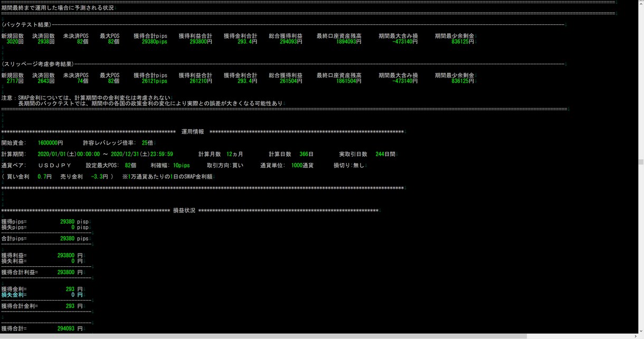Click the heading 期間最終まで運用した場合に予測される状況
Image resolution: width=644 pixels, height=339 pixels.
pyautogui.click(x=58, y=8)
